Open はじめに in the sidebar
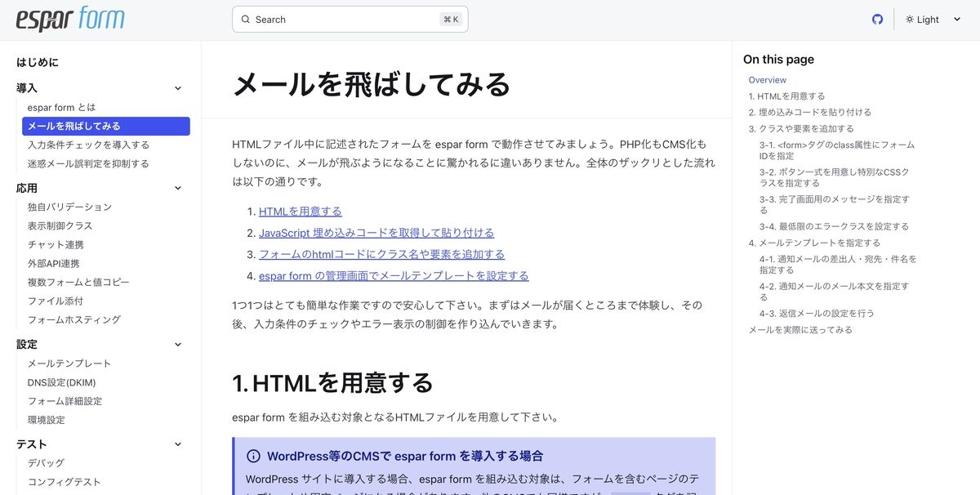The height and width of the screenshot is (495, 980). (x=38, y=62)
